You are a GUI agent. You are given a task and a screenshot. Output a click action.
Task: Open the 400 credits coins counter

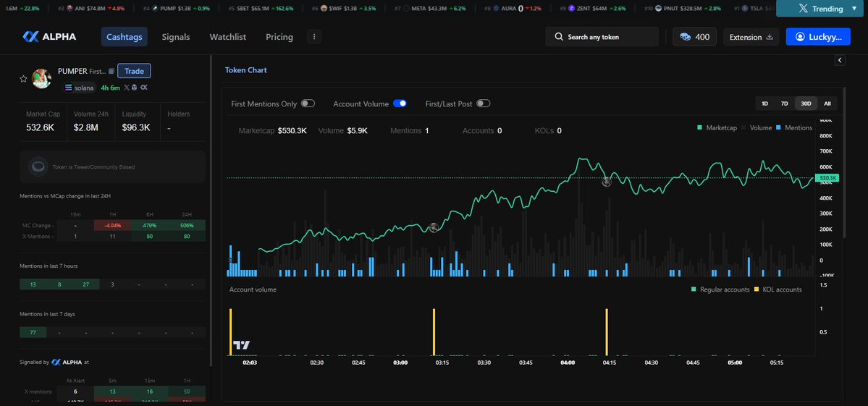[x=695, y=37]
